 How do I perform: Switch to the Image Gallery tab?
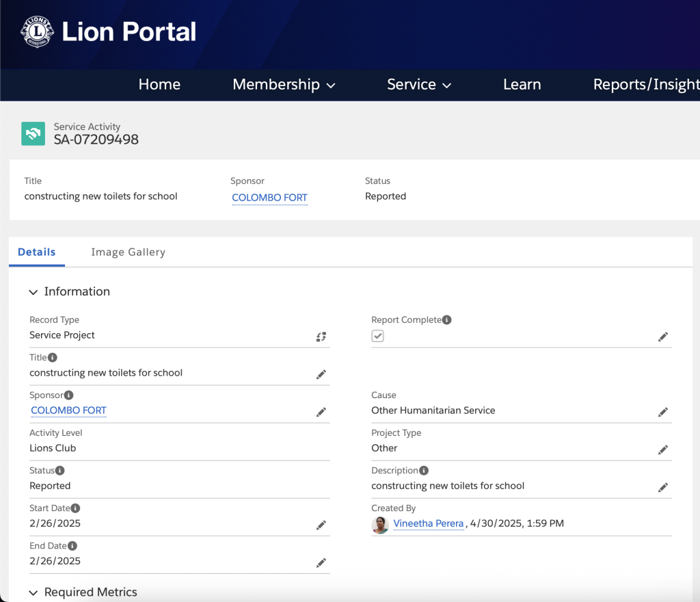click(x=128, y=252)
